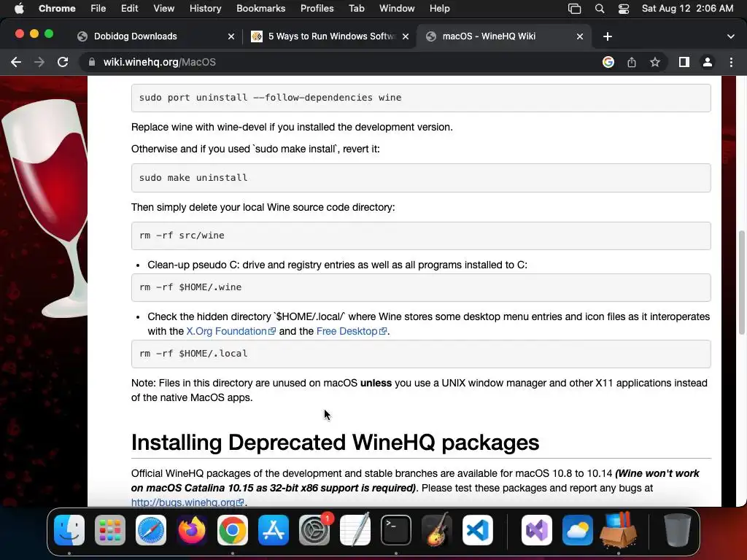Open the View menu
Image resolution: width=747 pixels, height=560 pixels.
[163, 8]
